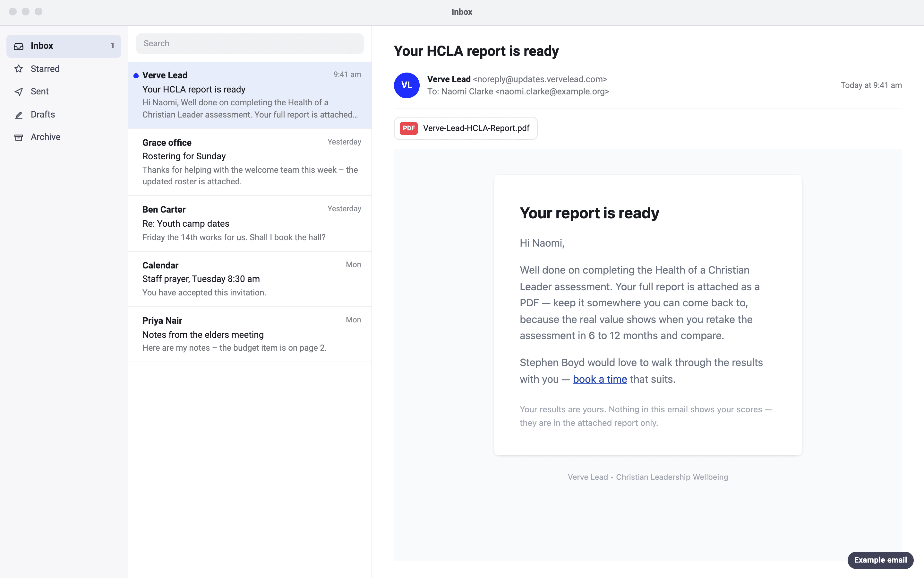Click the Example email badge
Viewport: 924px width, 578px height.
880,560
